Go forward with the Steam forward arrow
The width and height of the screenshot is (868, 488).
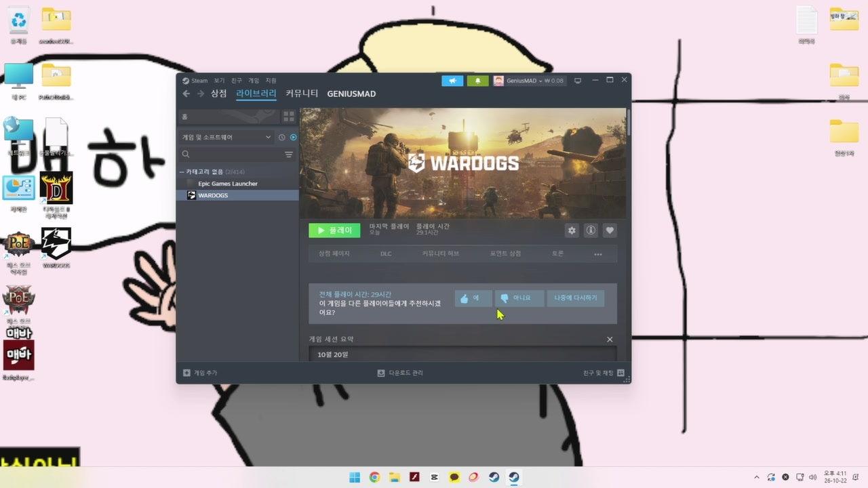pyautogui.click(x=200, y=94)
